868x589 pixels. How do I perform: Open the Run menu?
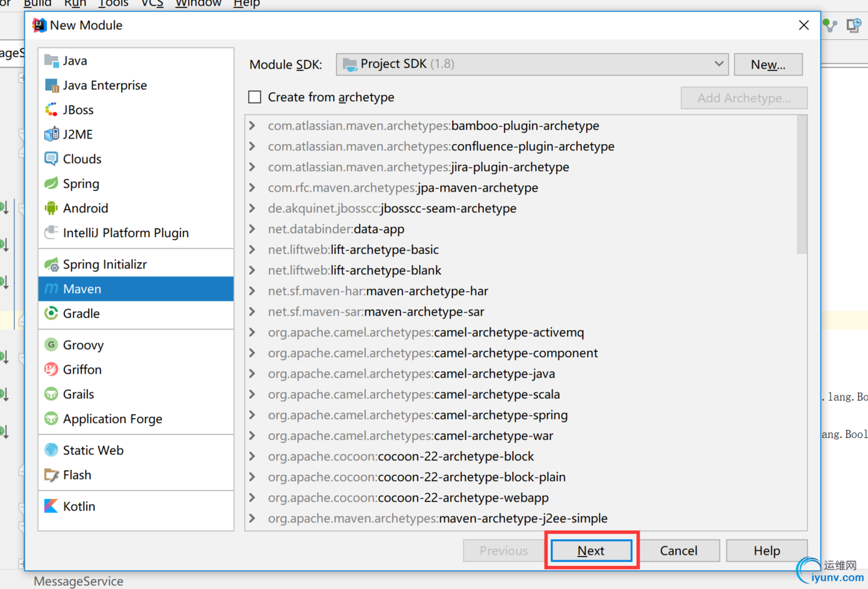coord(75,3)
